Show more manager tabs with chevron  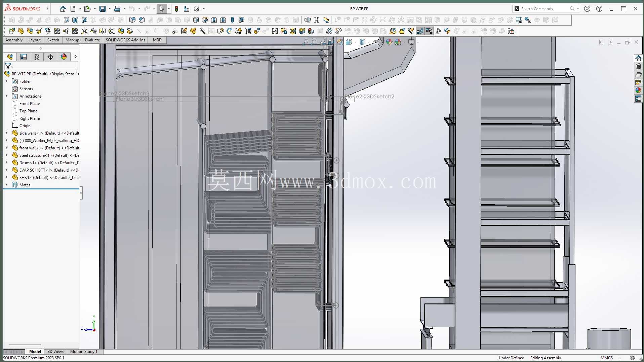[x=75, y=57]
